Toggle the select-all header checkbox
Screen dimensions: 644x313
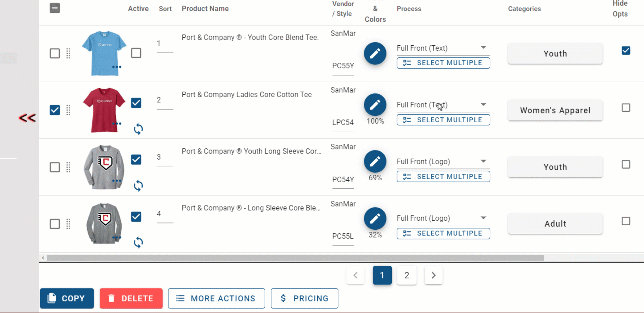click(55, 8)
